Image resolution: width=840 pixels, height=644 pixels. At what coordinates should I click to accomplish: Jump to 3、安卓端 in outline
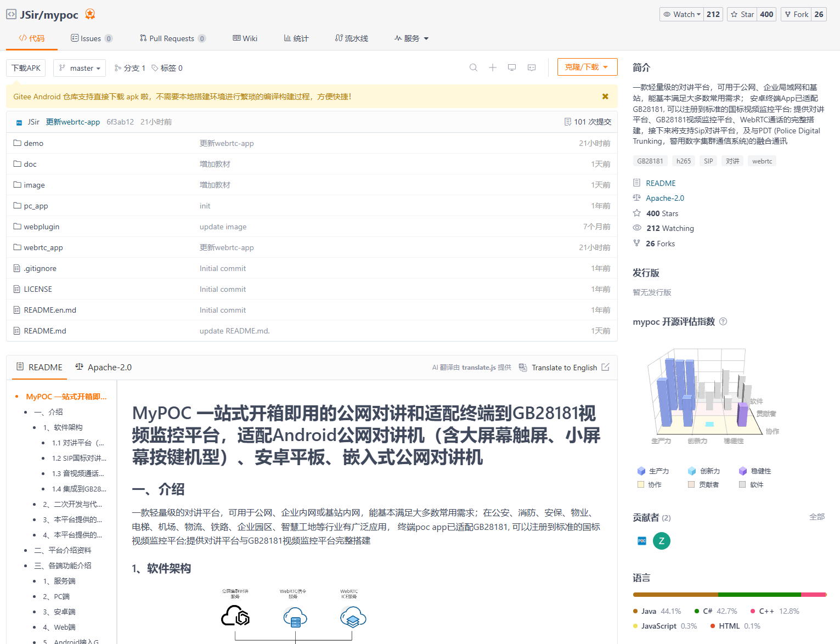(59, 612)
